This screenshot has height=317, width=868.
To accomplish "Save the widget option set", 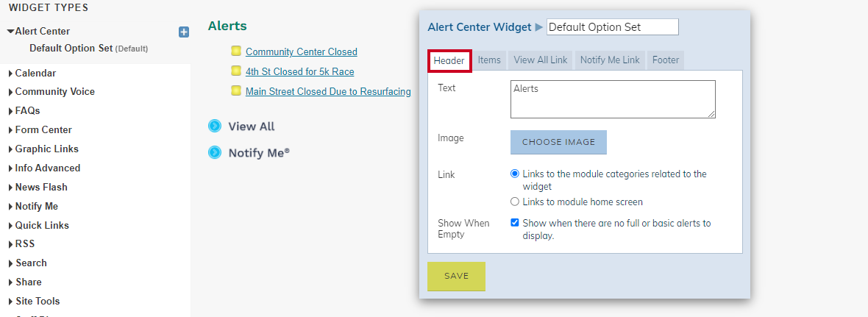I will [456, 276].
